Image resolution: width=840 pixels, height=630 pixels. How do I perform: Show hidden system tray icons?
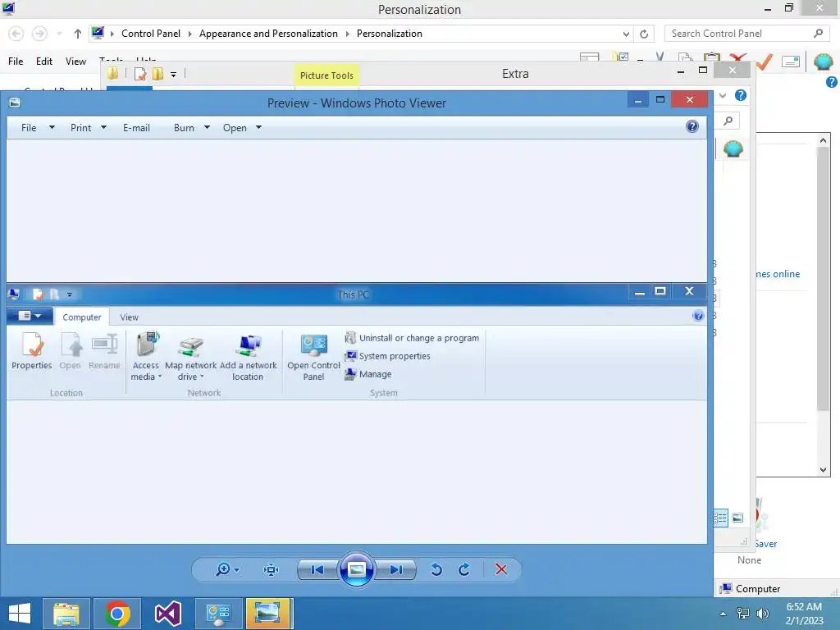point(724,614)
